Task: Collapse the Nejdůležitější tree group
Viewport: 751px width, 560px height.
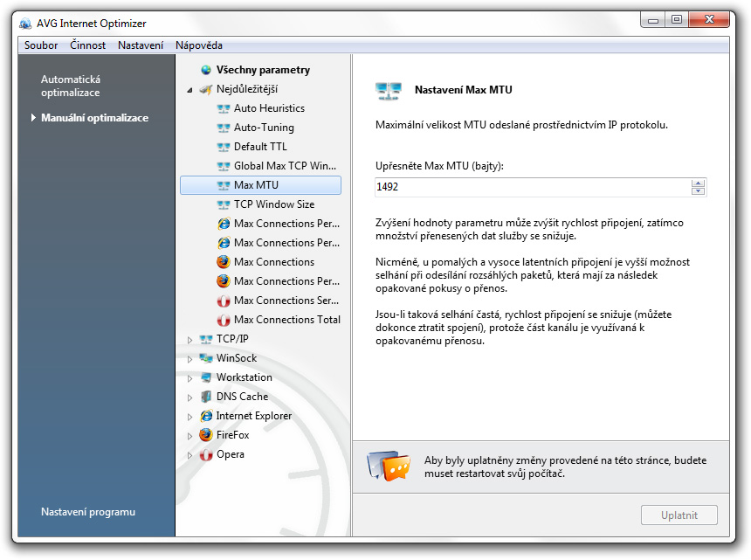Action: click(189, 90)
